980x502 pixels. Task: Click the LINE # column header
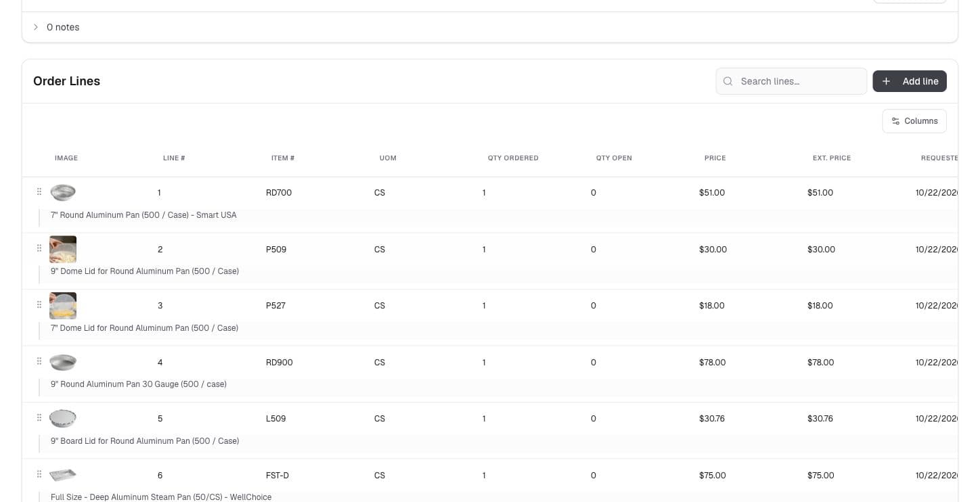coord(174,158)
